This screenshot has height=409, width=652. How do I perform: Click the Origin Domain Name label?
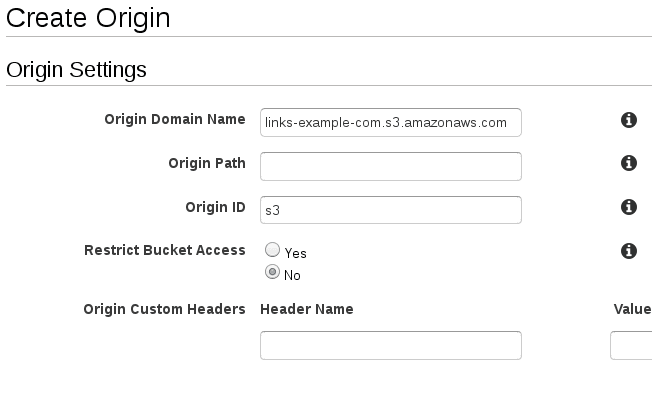coord(174,120)
